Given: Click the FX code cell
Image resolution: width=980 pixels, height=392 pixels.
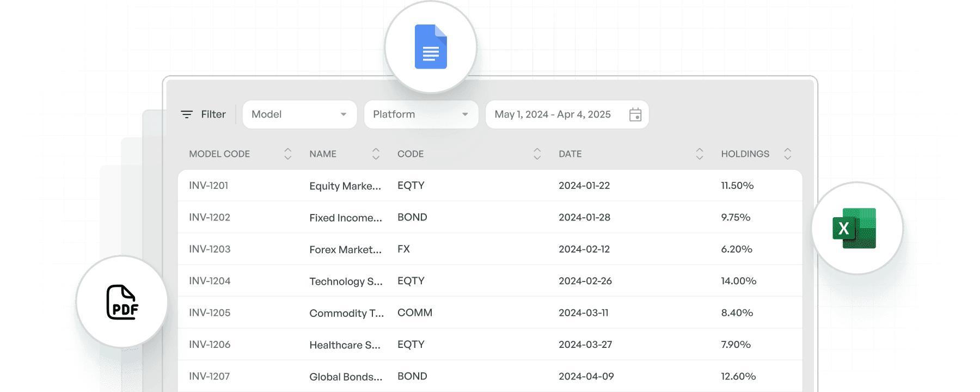Looking at the screenshot, I should click(403, 249).
